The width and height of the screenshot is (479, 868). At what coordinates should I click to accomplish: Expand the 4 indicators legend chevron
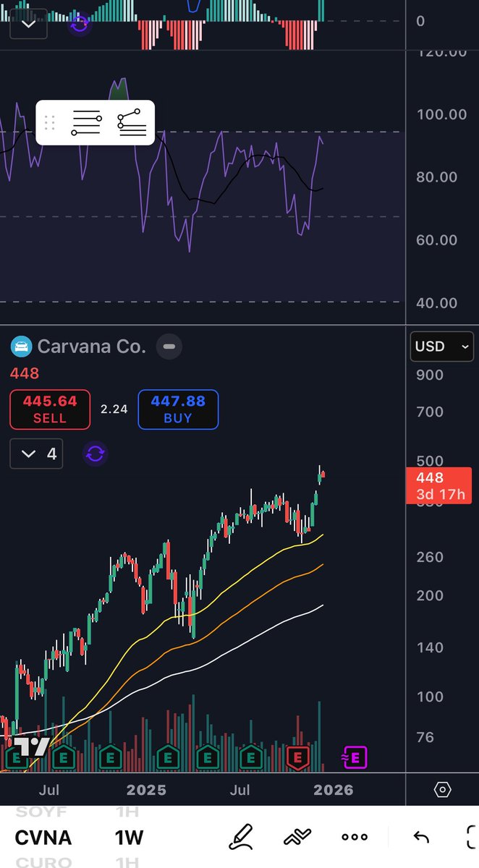click(x=37, y=454)
